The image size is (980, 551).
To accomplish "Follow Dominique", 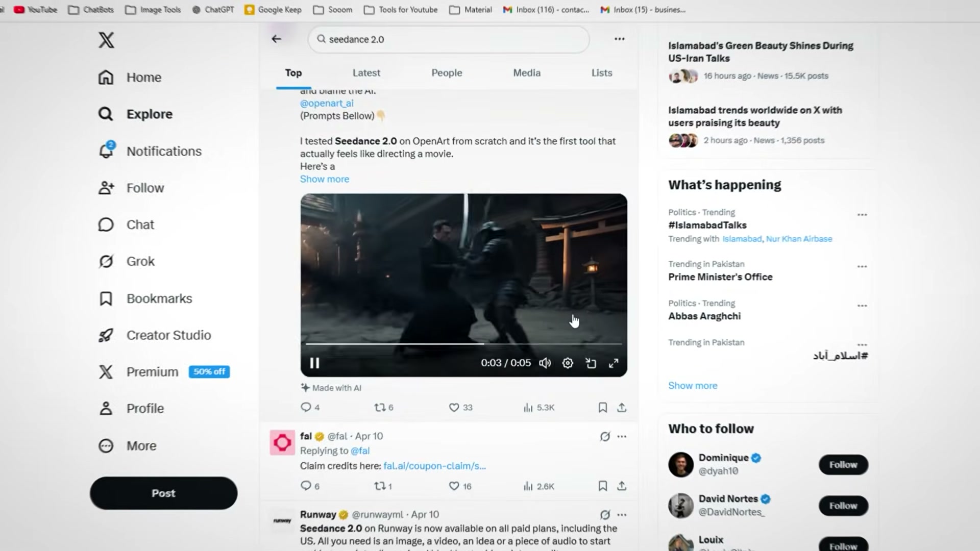I will [x=843, y=464].
